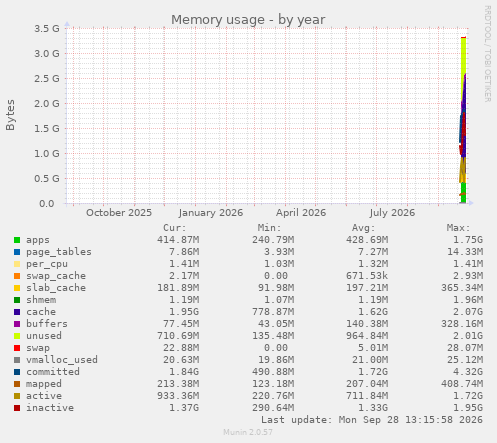Click the 'Bytes' vertical axis label
Screen dimensions: 497x443
pyautogui.click(x=10, y=115)
